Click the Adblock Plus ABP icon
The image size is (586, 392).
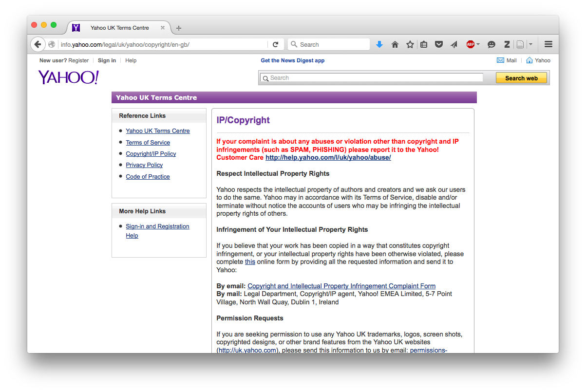[x=470, y=44]
